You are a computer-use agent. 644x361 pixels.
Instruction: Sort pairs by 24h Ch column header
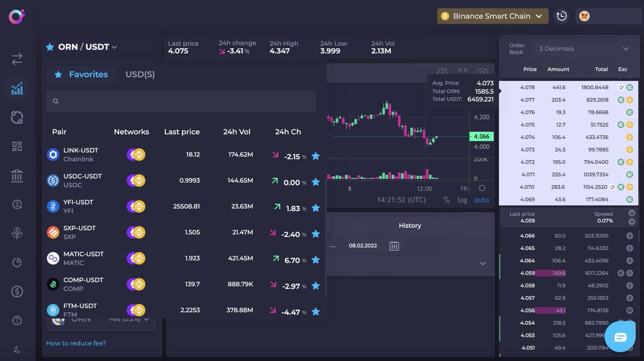tap(288, 132)
